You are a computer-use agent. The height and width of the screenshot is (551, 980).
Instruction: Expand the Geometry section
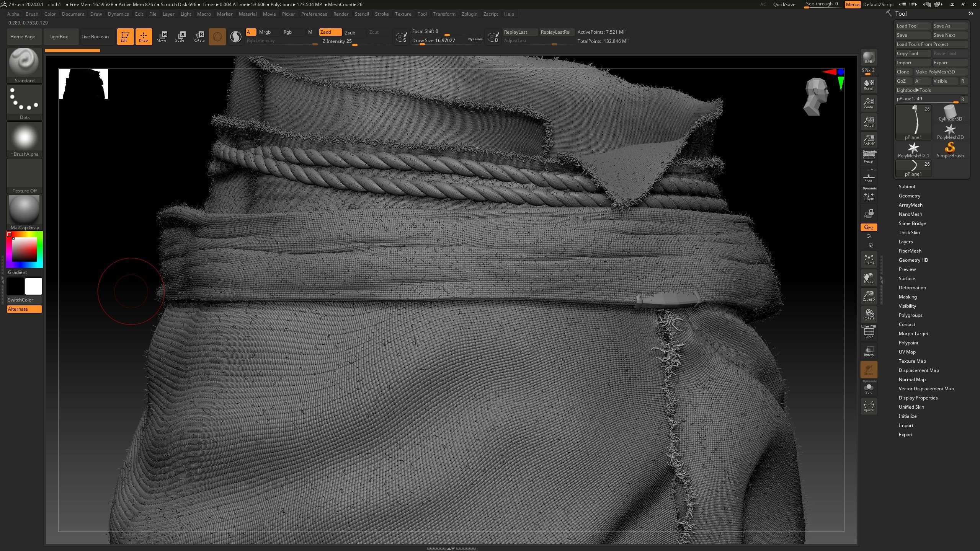tap(909, 196)
